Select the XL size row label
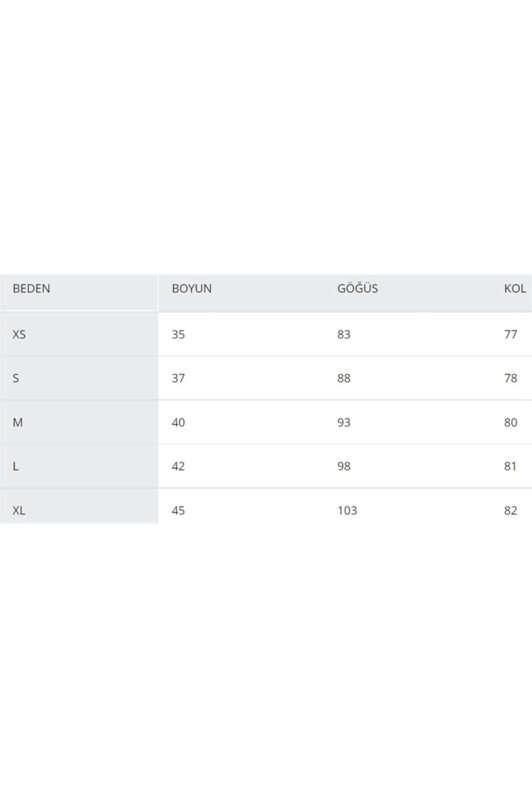This screenshot has width=532, height=798. 19,511
